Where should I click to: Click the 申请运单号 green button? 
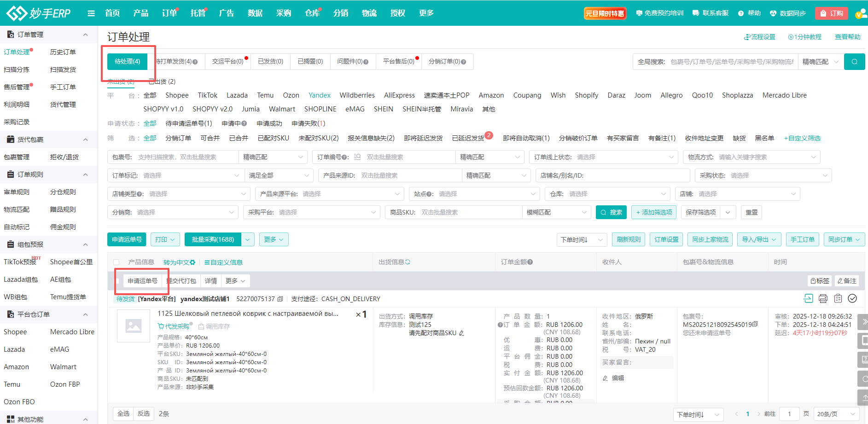127,239
